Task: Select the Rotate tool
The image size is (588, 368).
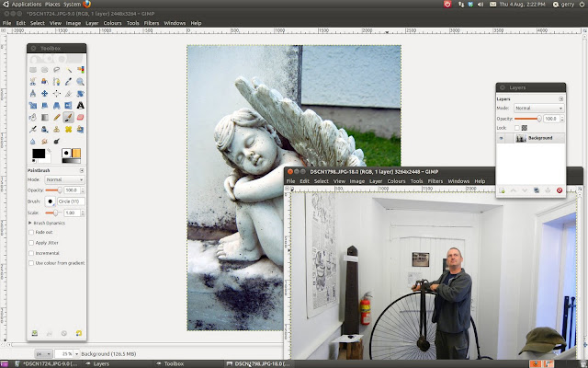Action: tap(80, 94)
